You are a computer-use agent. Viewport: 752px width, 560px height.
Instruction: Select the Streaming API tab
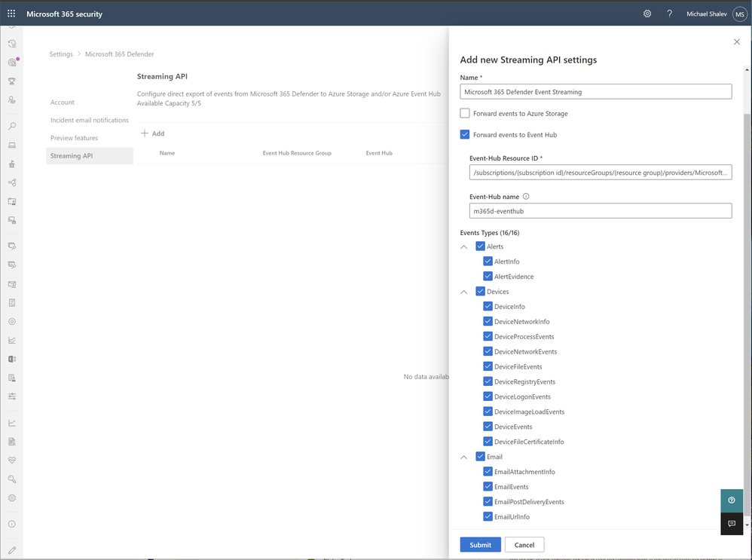89,155
